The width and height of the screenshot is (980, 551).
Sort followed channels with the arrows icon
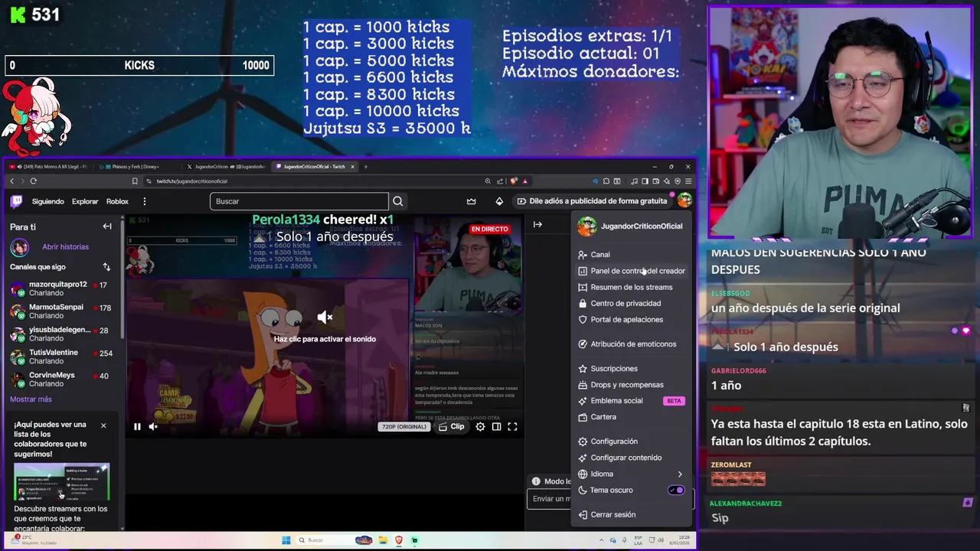coord(106,267)
